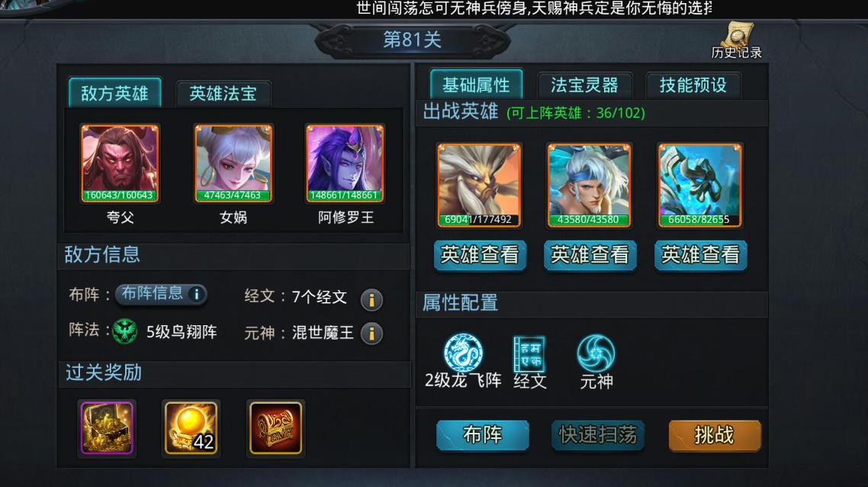Viewport: 868px width, 487px height.
Task: Select enemy hero 夸父 portrait
Action: click(x=120, y=163)
